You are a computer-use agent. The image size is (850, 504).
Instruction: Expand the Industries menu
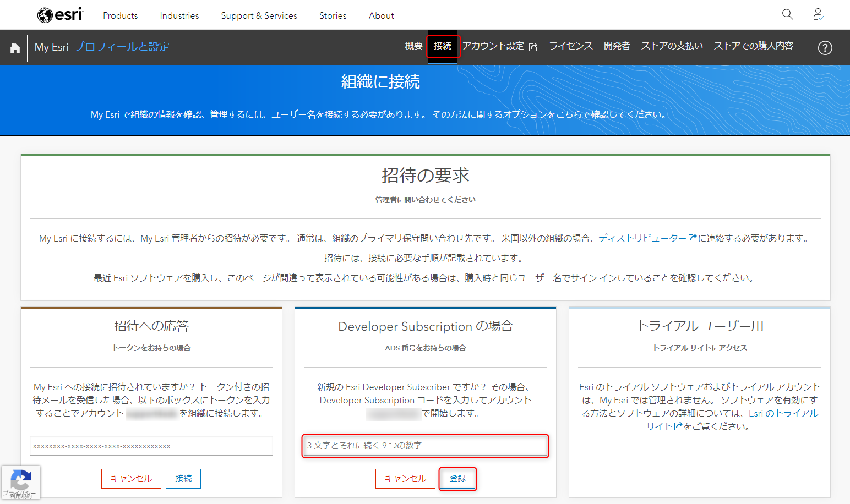tap(179, 15)
